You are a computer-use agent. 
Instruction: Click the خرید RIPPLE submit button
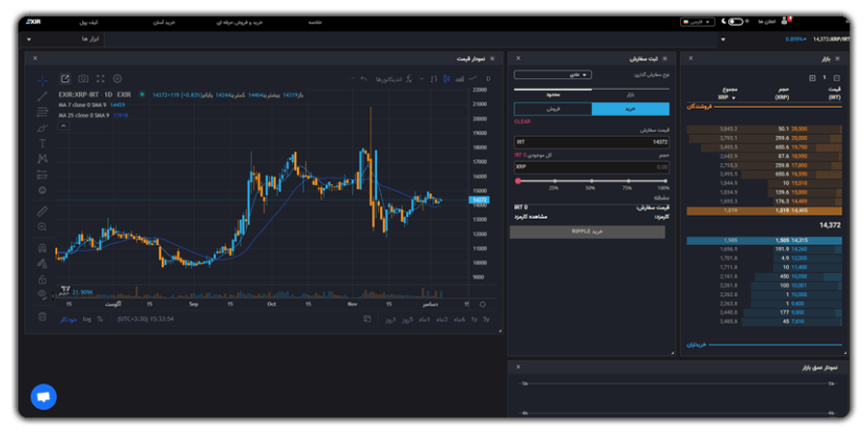587,231
